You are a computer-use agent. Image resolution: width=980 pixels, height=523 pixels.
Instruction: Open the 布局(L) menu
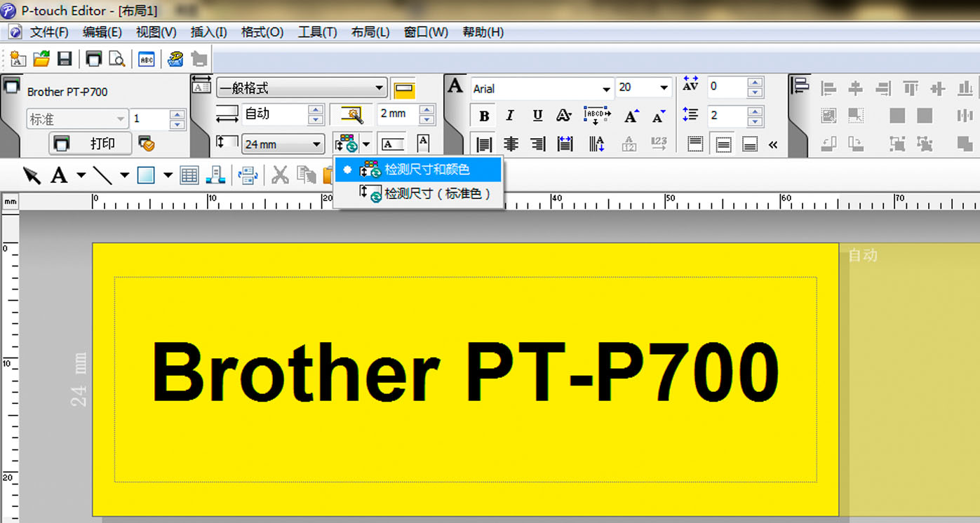click(x=370, y=32)
